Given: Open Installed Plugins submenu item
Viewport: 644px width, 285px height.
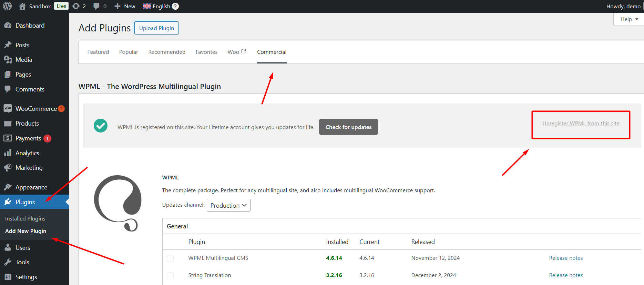Looking at the screenshot, I should (x=25, y=218).
